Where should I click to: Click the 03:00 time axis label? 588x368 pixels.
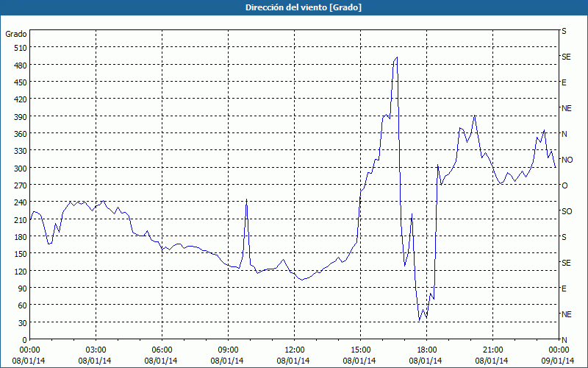pos(96,350)
